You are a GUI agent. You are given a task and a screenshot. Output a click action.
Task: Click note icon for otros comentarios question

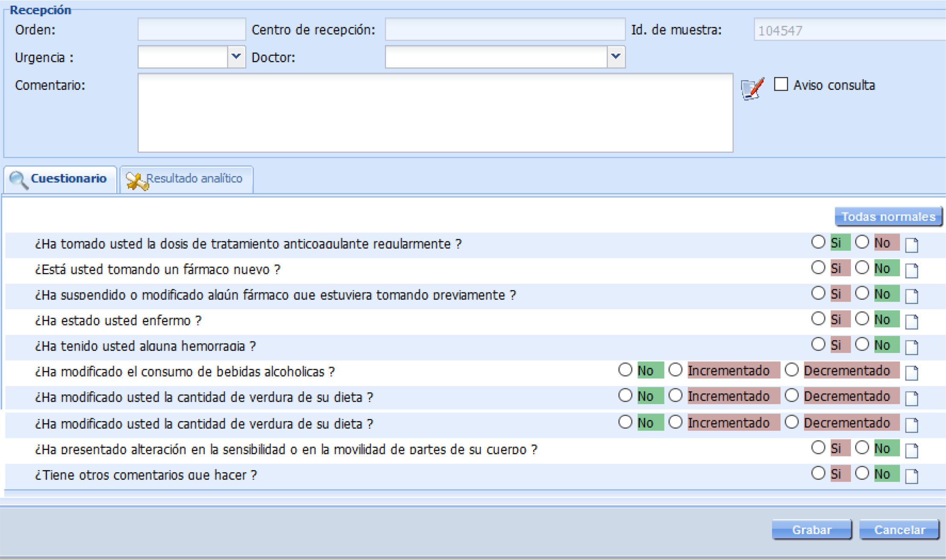911,476
